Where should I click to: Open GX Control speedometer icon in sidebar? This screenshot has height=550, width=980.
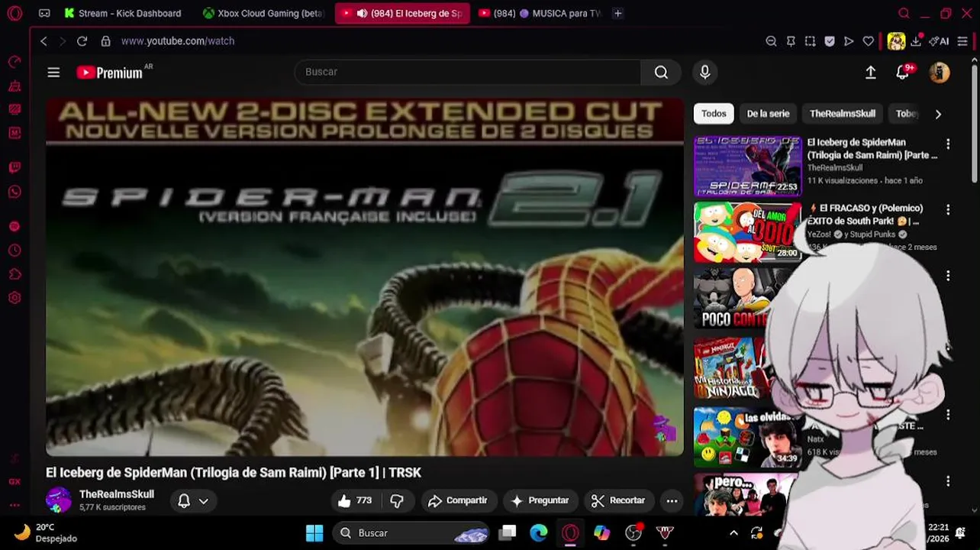pos(15,62)
